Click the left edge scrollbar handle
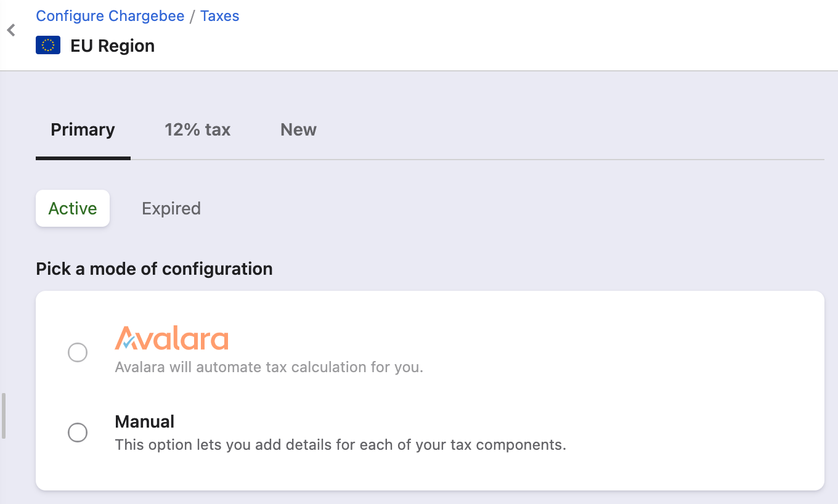 coord(4,416)
